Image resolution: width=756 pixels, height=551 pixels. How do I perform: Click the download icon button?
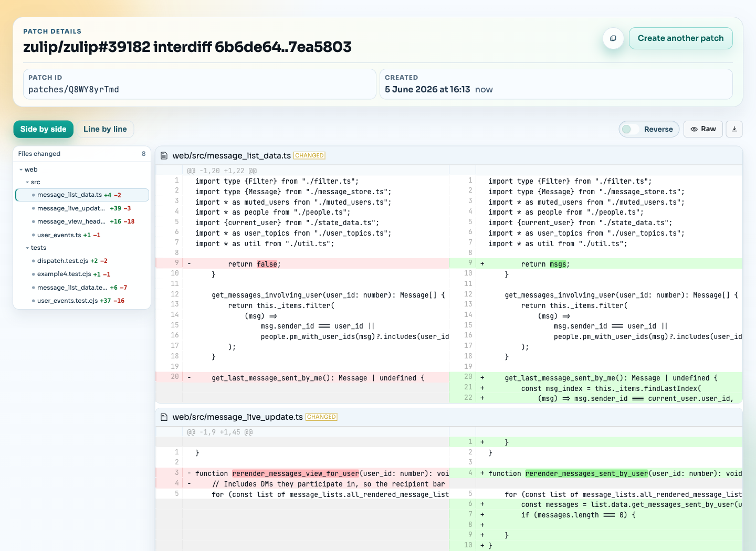point(734,129)
